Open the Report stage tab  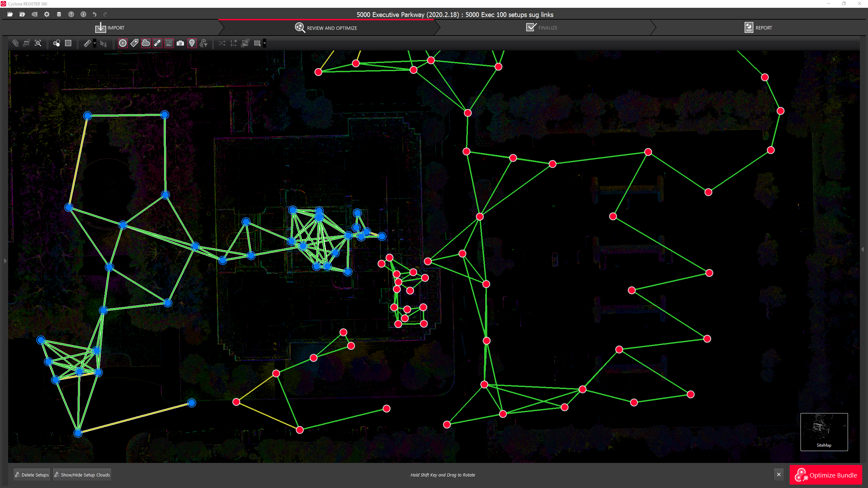pyautogui.click(x=758, y=28)
